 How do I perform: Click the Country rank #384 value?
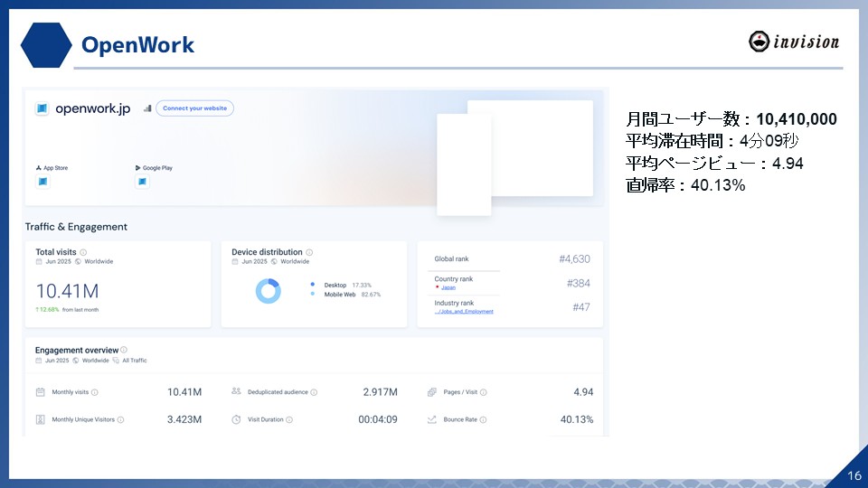[x=579, y=283]
